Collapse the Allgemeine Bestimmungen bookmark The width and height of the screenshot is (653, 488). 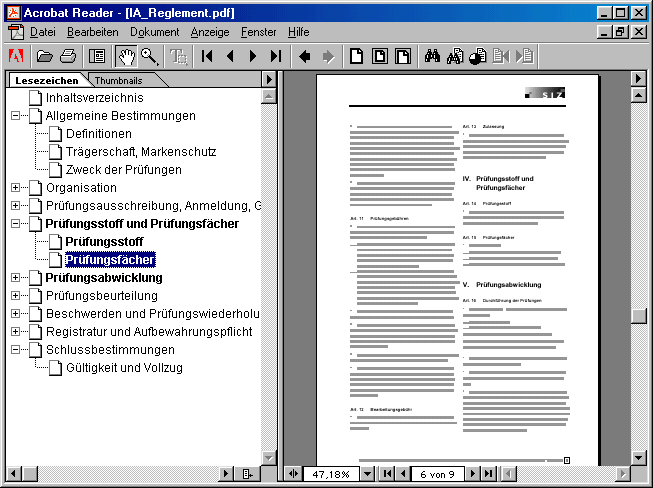[x=15, y=116]
